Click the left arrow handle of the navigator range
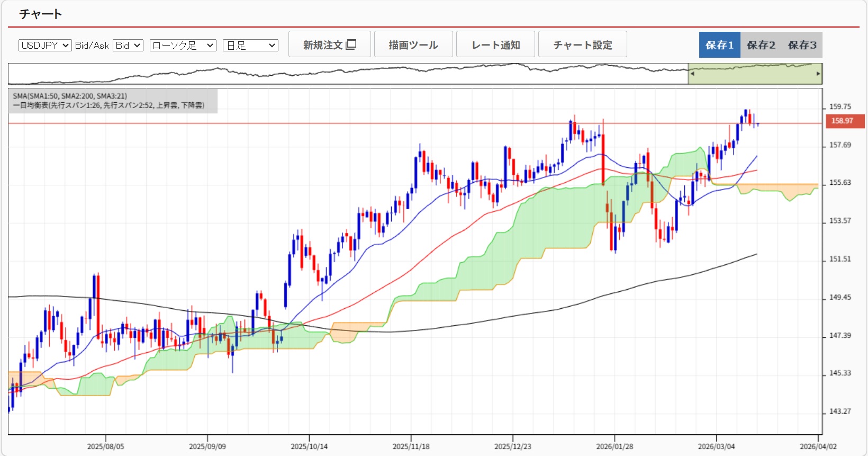The height and width of the screenshot is (456, 868). click(692, 74)
